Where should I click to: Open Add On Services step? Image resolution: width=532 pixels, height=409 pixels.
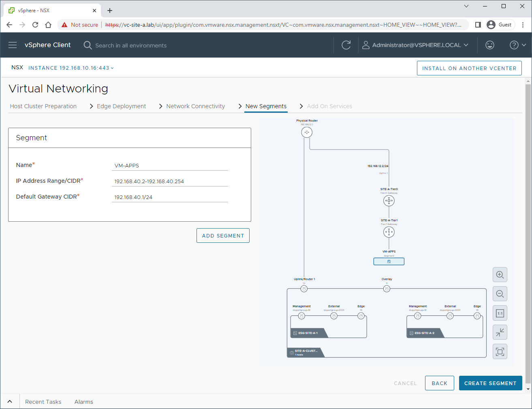coord(329,106)
